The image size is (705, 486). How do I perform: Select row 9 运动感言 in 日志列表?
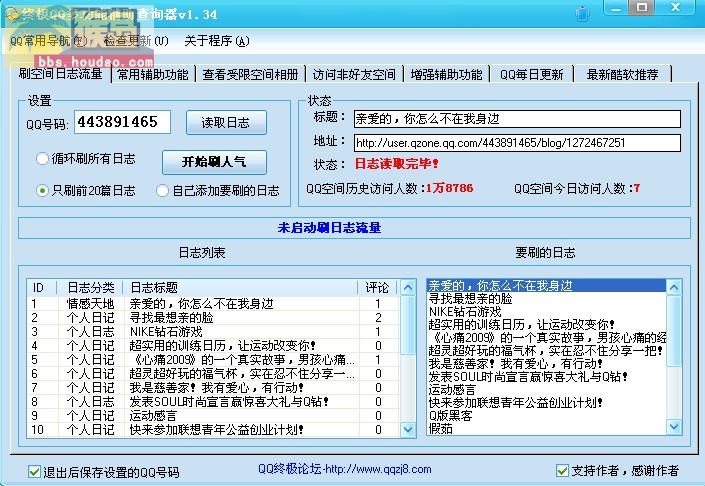[214, 415]
